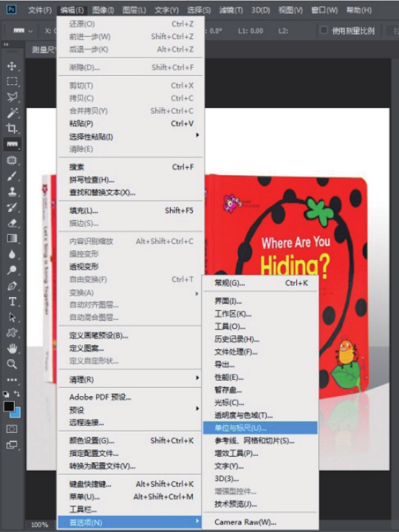This screenshot has width=399, height=532.
Task: Swap foreground and background colors
Action: (x=17, y=394)
